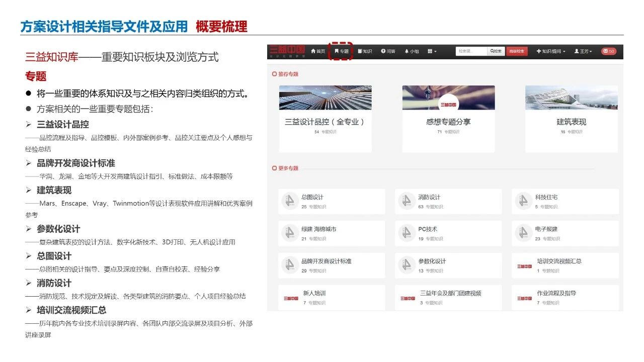Image resolution: width=644 pixels, height=362 pixels.
Task: Click the '16 专题知识' count text
Action: tap(572, 132)
